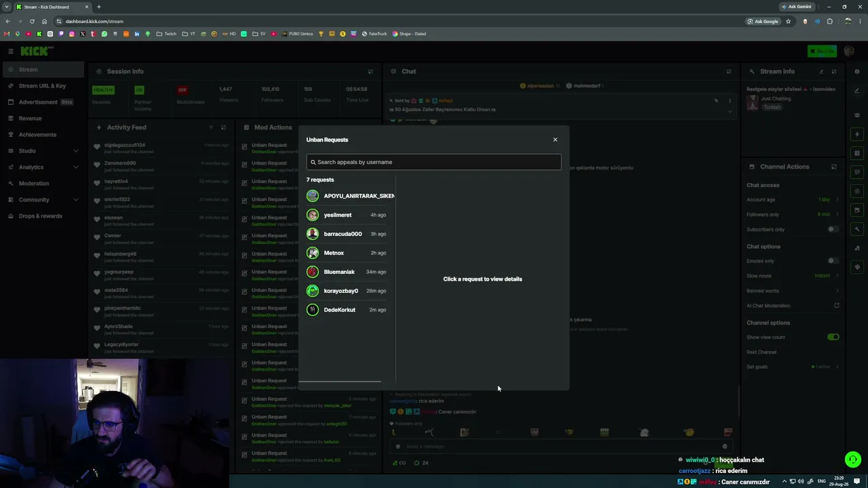Click the ENG language indicator in taskbar

tap(822, 481)
